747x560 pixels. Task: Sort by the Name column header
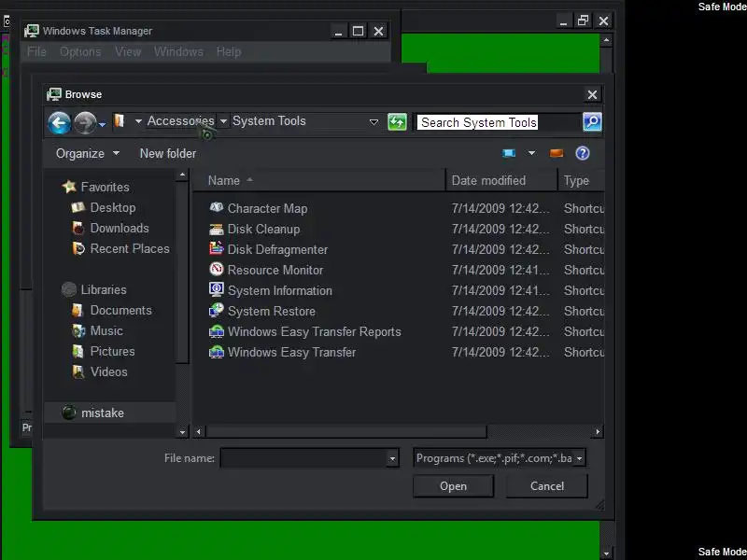coord(319,180)
